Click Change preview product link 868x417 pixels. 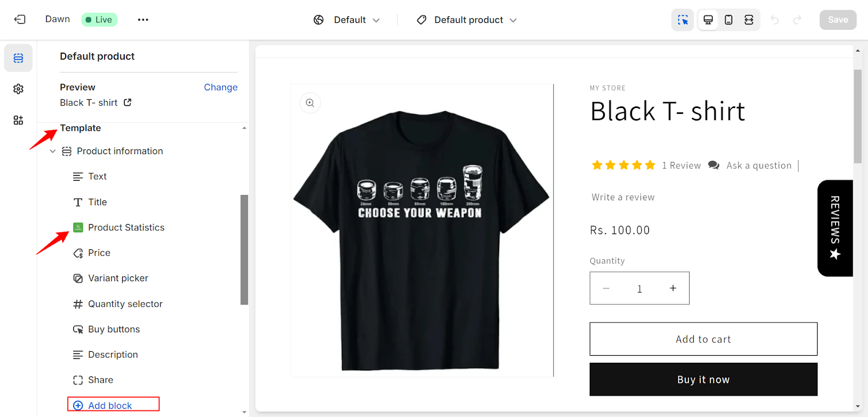pos(221,87)
